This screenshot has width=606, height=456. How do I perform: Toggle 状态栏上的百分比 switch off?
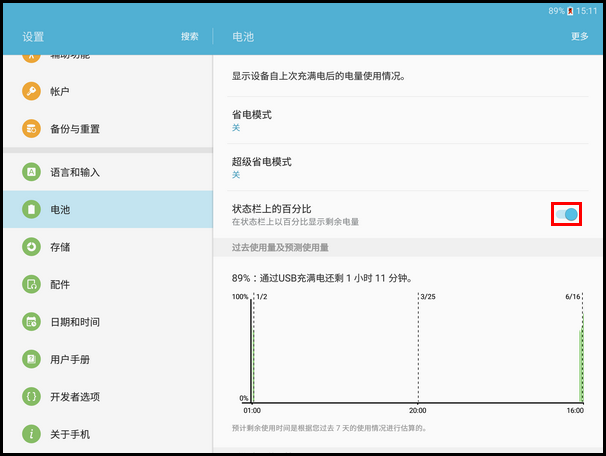pyautogui.click(x=567, y=214)
